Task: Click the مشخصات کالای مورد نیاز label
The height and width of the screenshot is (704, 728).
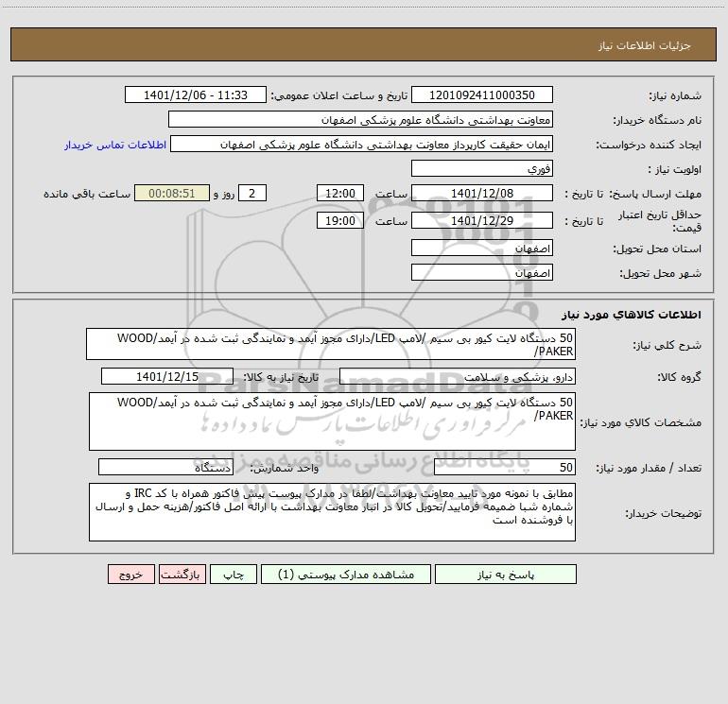Action: [x=641, y=422]
